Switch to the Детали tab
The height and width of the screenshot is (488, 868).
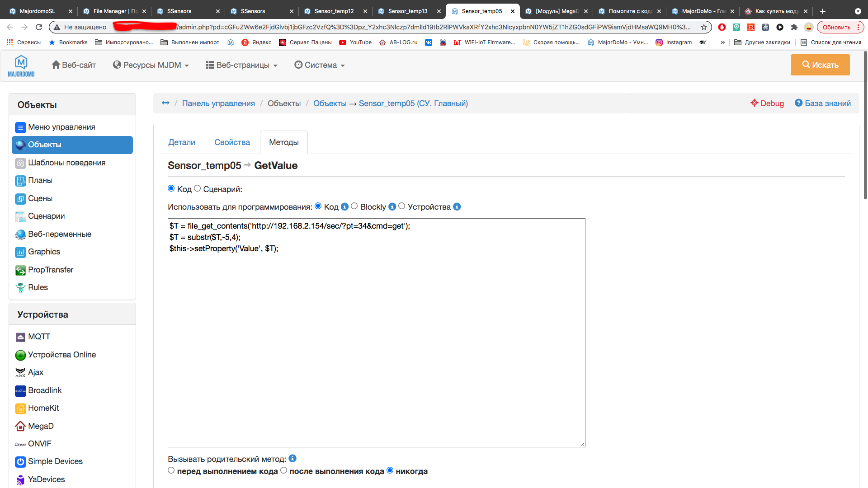[x=182, y=142]
